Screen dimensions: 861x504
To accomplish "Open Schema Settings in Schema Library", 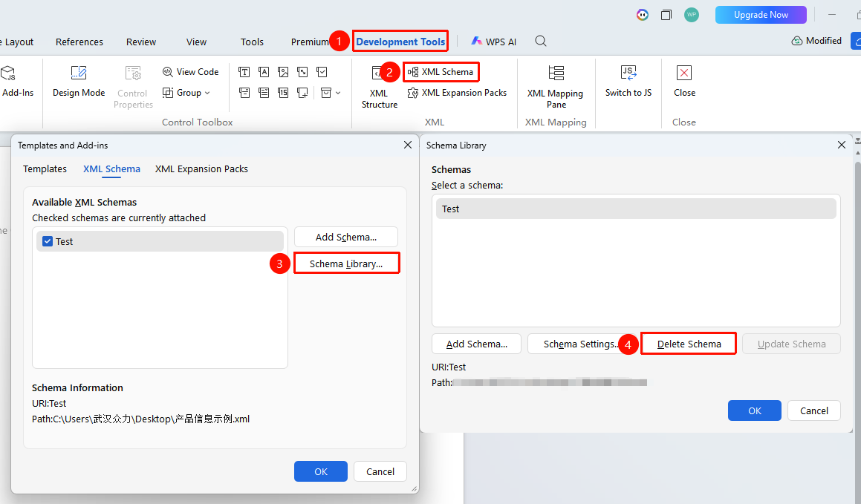I will pos(578,344).
